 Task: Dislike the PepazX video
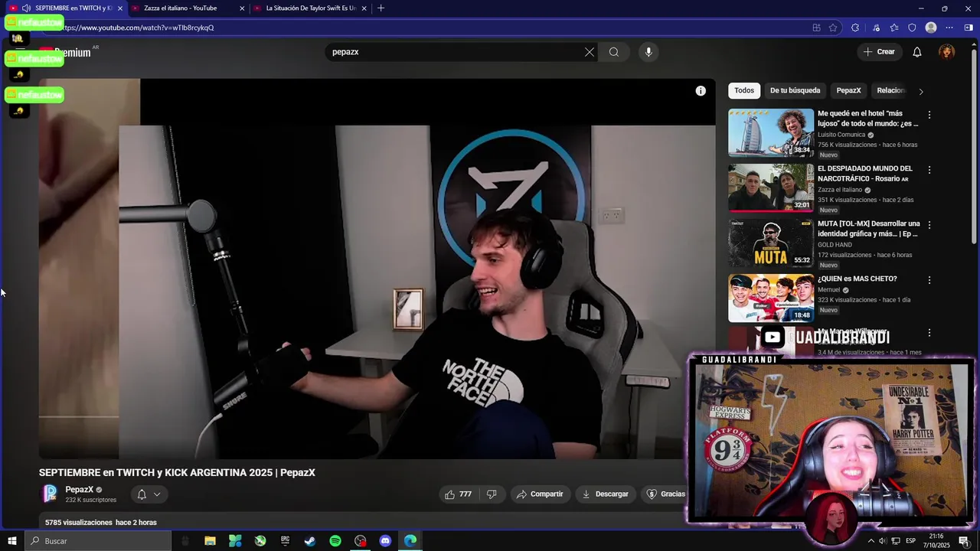click(x=492, y=494)
